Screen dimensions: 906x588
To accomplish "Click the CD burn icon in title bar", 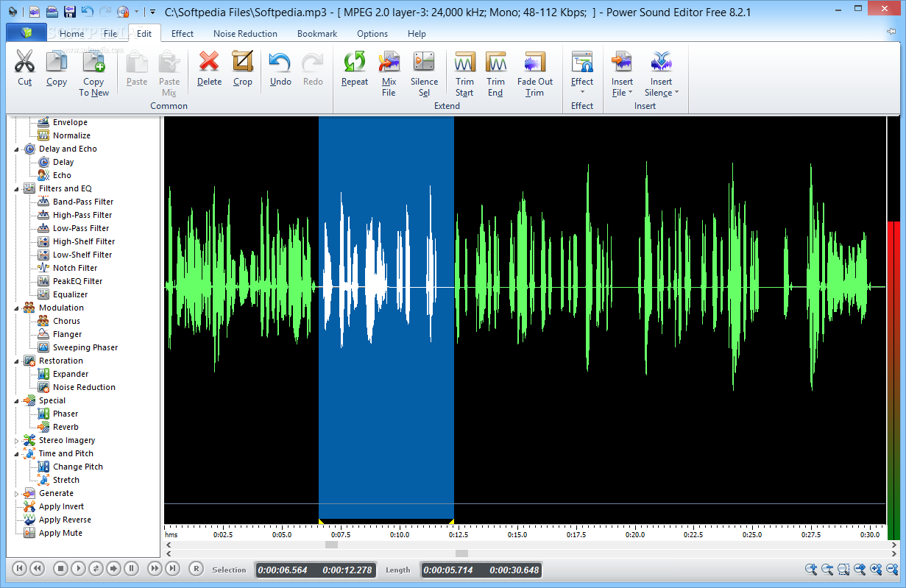I will 122,11.
